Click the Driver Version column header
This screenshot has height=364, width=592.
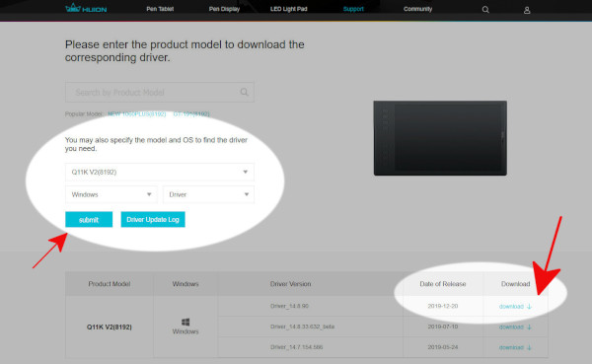tap(290, 283)
